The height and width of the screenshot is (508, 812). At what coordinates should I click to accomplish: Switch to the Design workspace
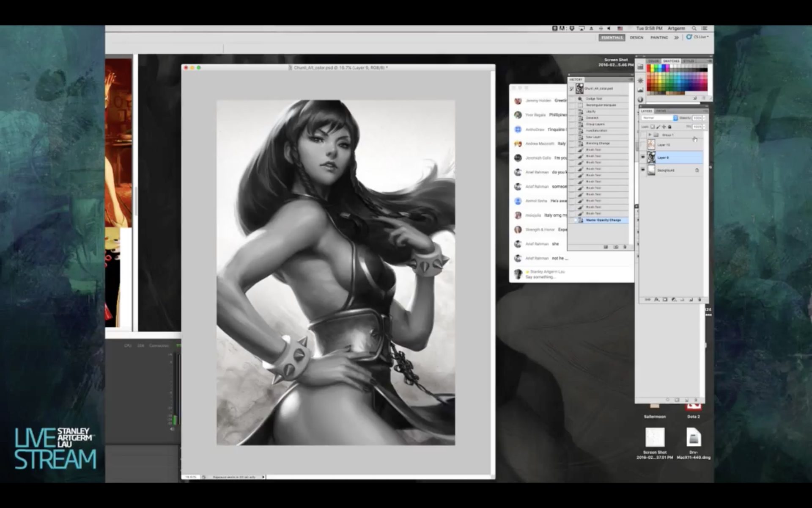[x=636, y=38]
